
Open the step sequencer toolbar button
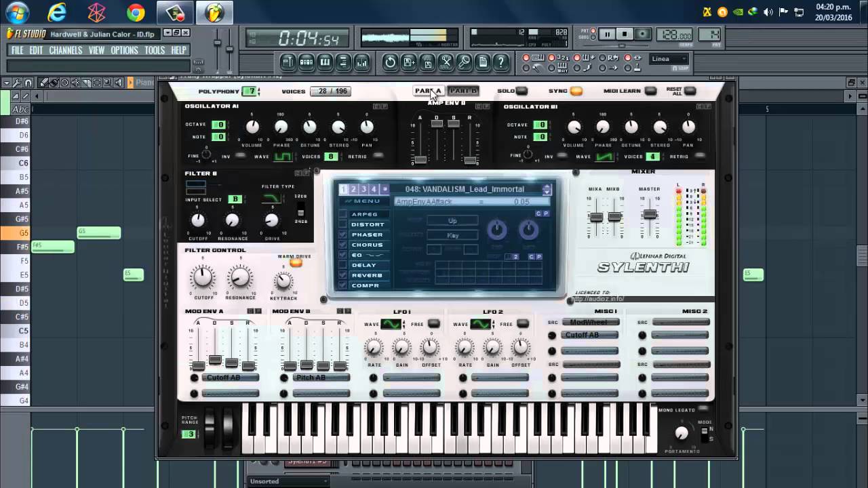tap(307, 62)
